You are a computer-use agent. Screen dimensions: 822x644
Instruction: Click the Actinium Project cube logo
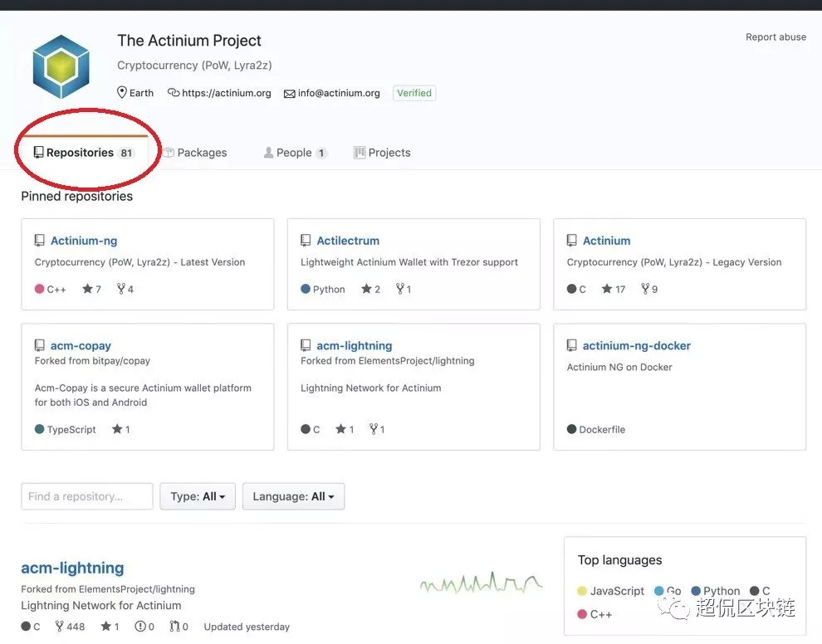coord(61,68)
